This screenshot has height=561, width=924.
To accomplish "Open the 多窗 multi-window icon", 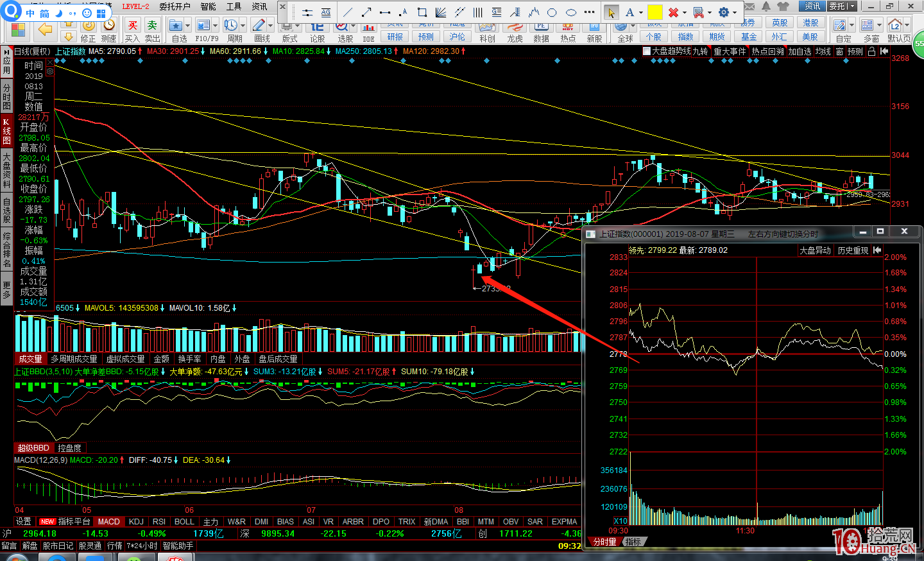I will [x=868, y=26].
